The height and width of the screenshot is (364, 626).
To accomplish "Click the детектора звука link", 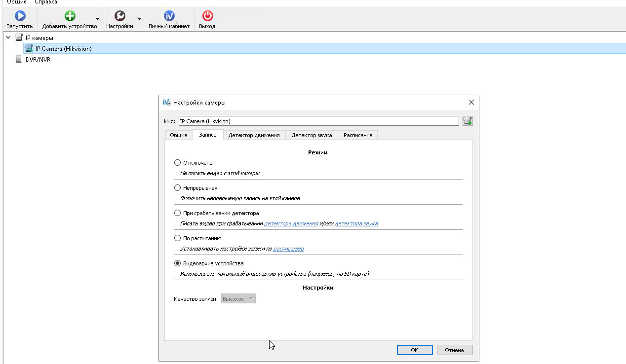I will click(356, 223).
